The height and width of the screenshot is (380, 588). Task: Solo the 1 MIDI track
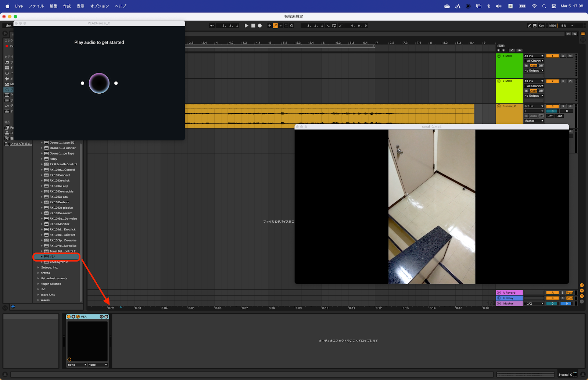tap(563, 56)
